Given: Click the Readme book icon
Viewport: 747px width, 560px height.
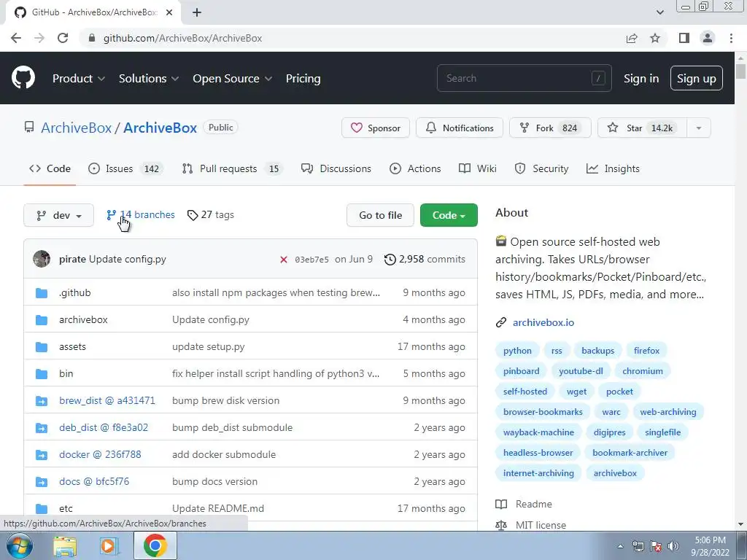Looking at the screenshot, I should (501, 504).
